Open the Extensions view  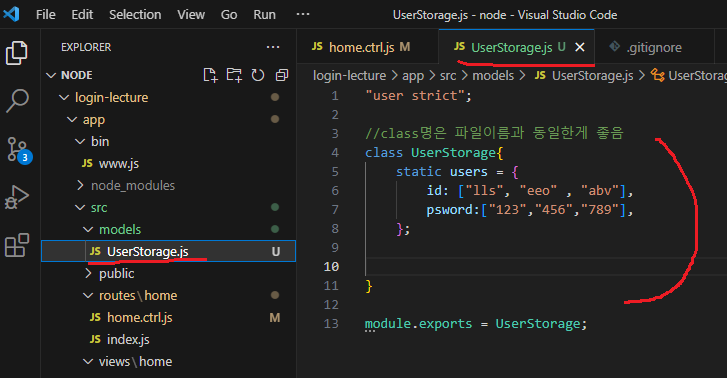[x=17, y=244]
